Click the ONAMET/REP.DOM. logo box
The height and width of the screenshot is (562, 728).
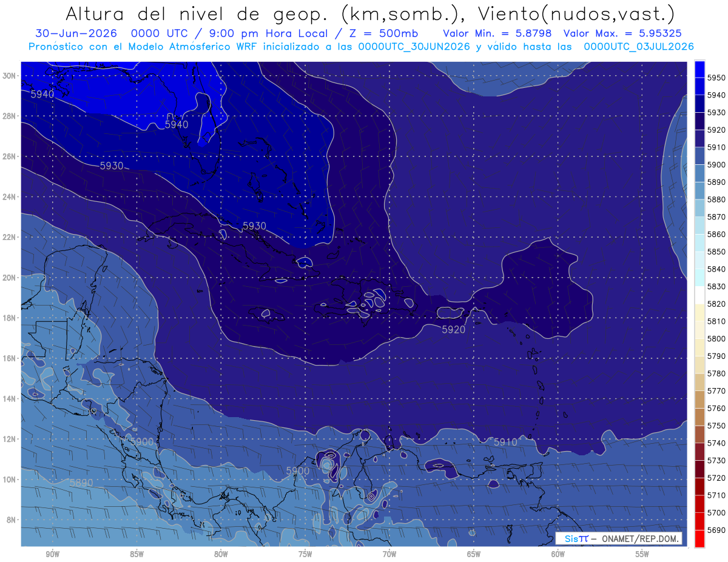click(x=619, y=538)
